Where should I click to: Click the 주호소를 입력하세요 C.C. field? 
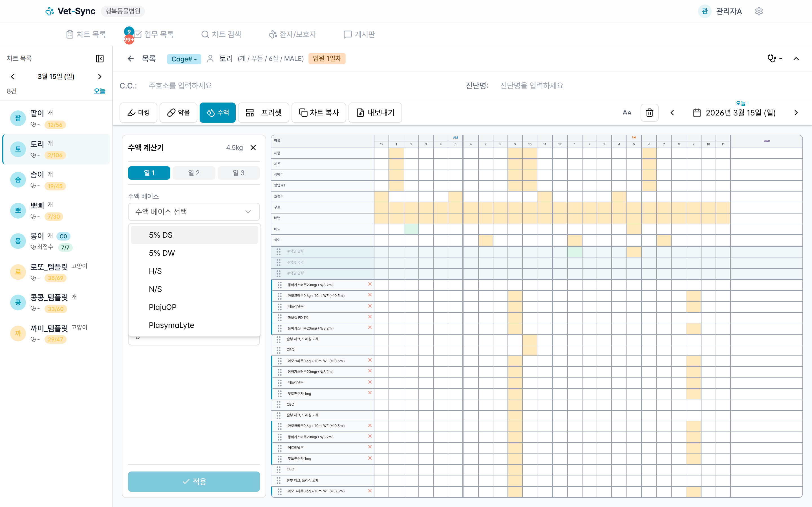pos(180,86)
